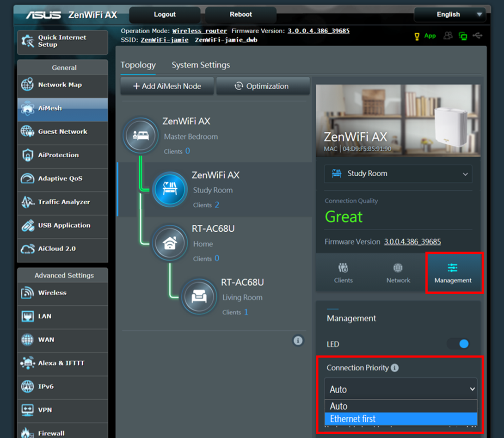504x438 pixels.
Task: Click Connection Priority info icon
Action: click(395, 368)
